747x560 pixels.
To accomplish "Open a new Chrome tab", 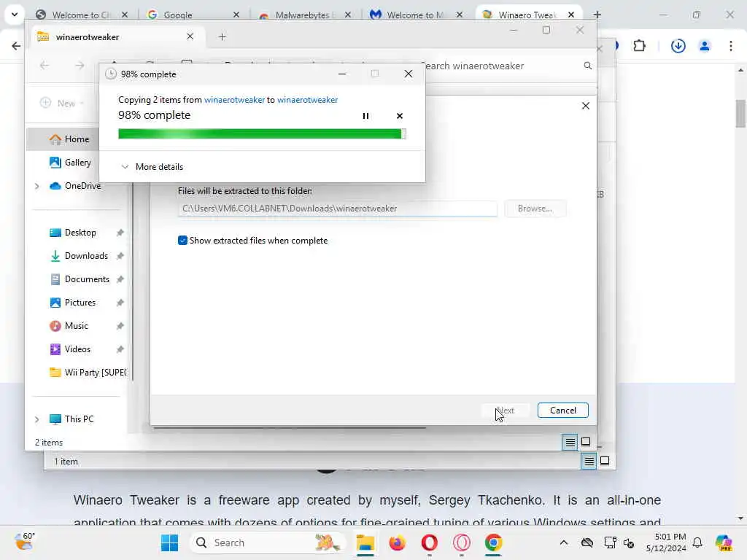I will pyautogui.click(x=597, y=15).
